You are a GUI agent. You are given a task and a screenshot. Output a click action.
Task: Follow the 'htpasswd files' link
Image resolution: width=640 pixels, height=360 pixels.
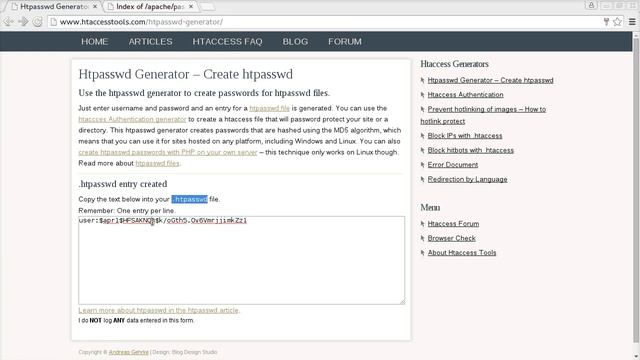point(157,163)
